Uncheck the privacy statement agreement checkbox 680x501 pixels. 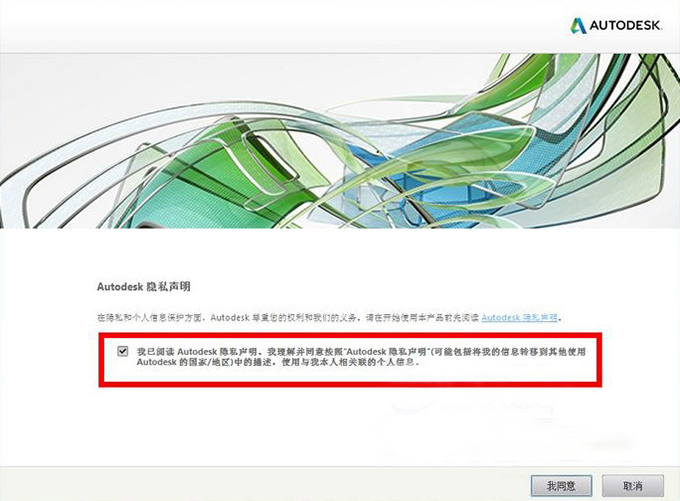click(123, 351)
